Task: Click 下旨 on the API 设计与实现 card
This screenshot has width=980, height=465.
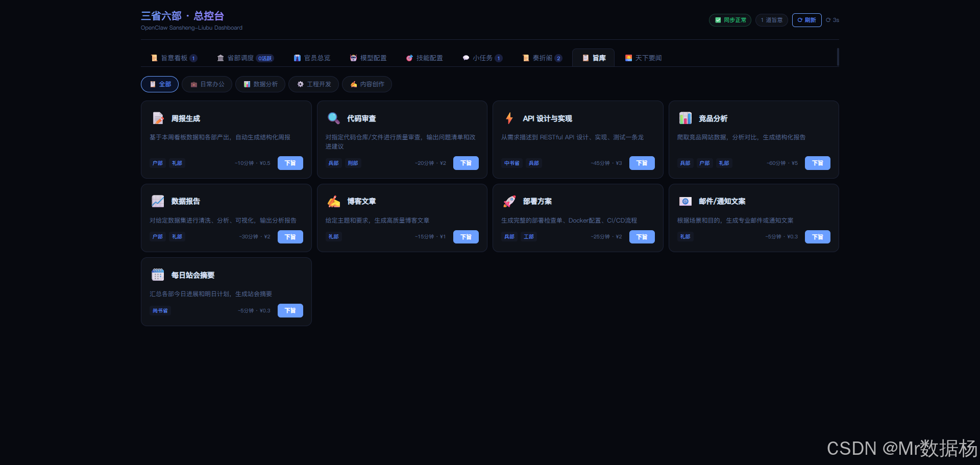Action: coord(642,163)
